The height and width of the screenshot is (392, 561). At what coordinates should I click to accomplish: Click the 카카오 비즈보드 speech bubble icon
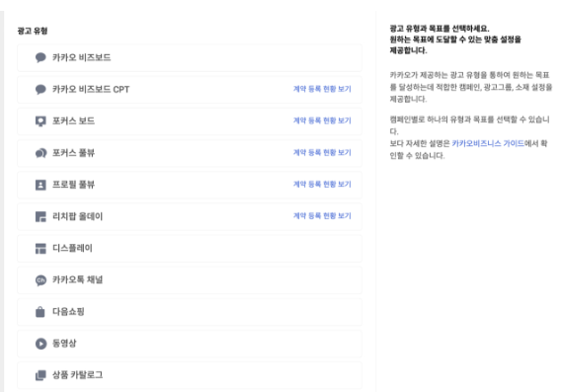40,57
